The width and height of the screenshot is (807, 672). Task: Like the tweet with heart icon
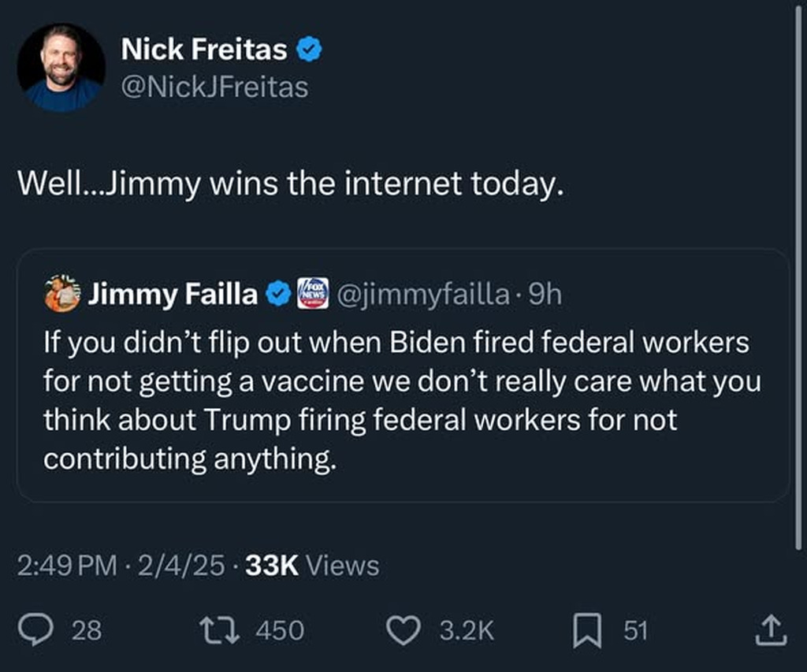pos(404,629)
